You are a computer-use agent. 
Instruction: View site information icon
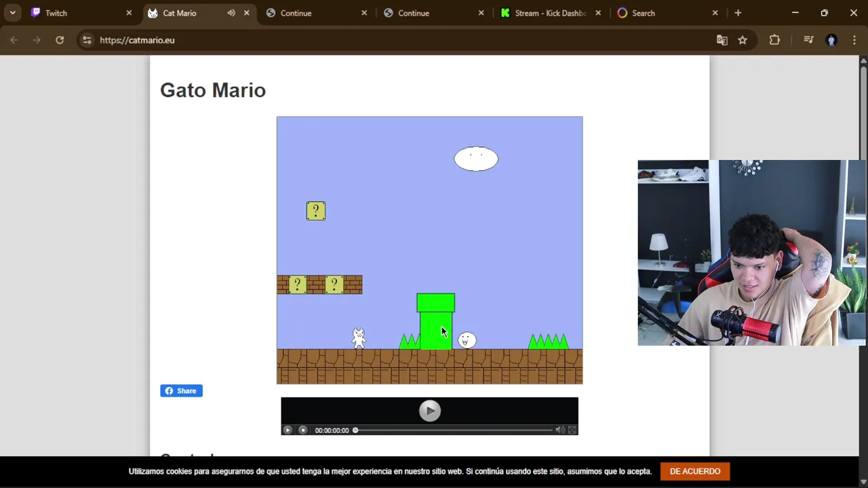click(x=87, y=40)
